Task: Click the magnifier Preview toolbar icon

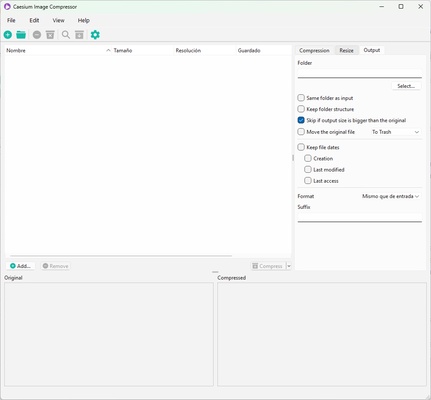Action: [x=66, y=35]
